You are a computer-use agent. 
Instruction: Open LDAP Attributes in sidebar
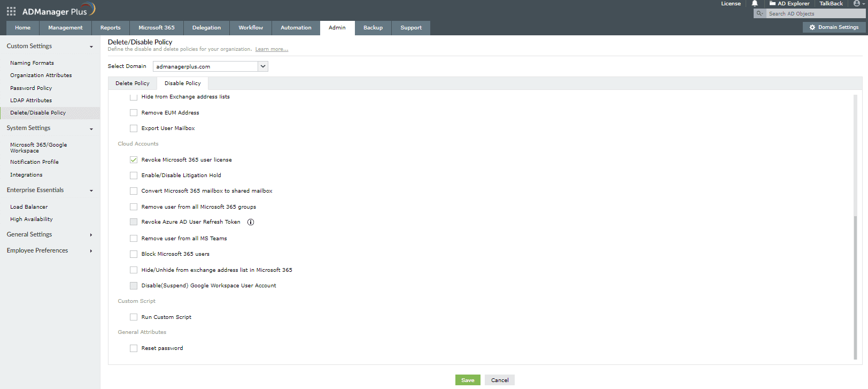[31, 101]
